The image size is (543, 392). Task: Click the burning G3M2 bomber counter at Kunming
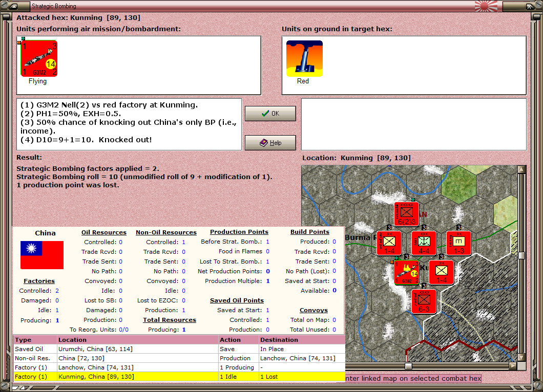click(x=407, y=272)
